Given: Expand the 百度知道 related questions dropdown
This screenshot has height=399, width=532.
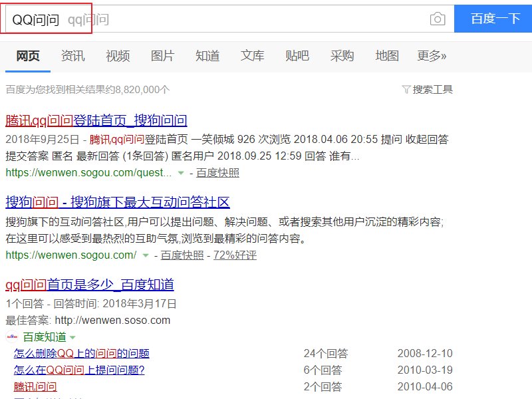Looking at the screenshot, I should pyautogui.click(x=72, y=336).
